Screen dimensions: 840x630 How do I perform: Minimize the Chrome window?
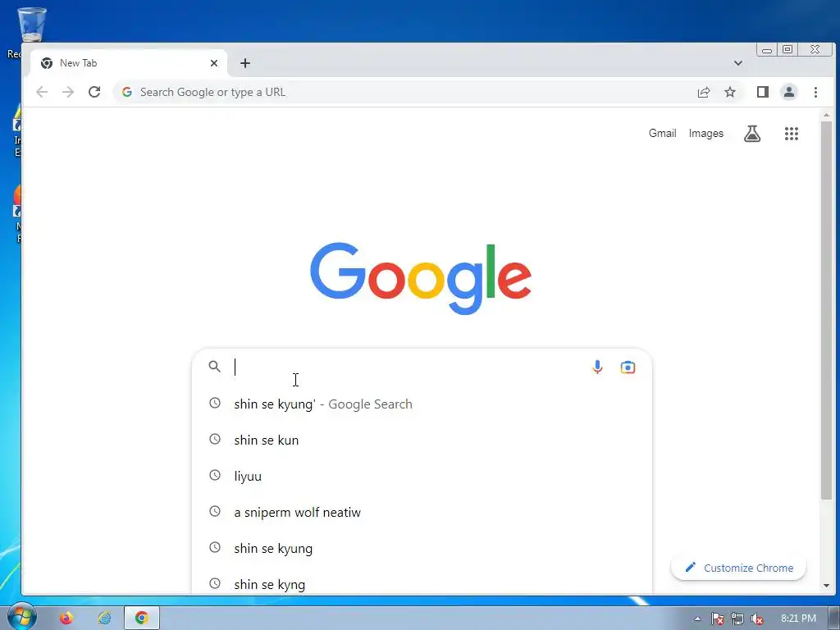[767, 50]
